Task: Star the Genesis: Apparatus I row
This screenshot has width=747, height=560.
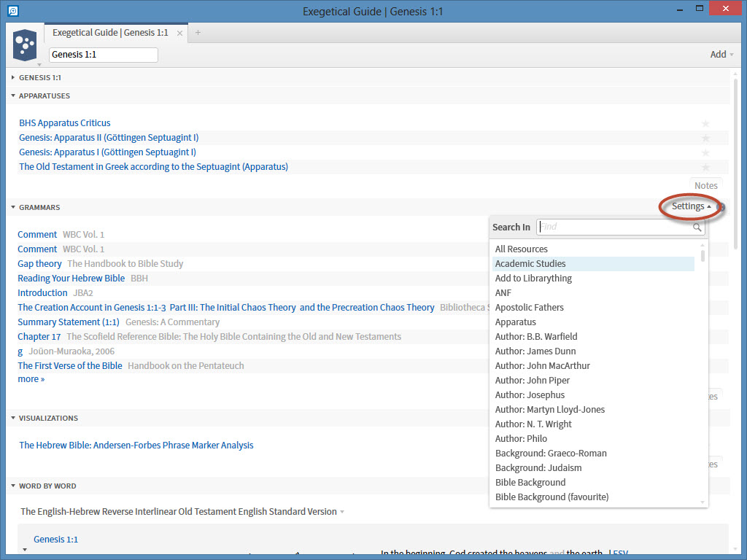Action: pyautogui.click(x=705, y=153)
